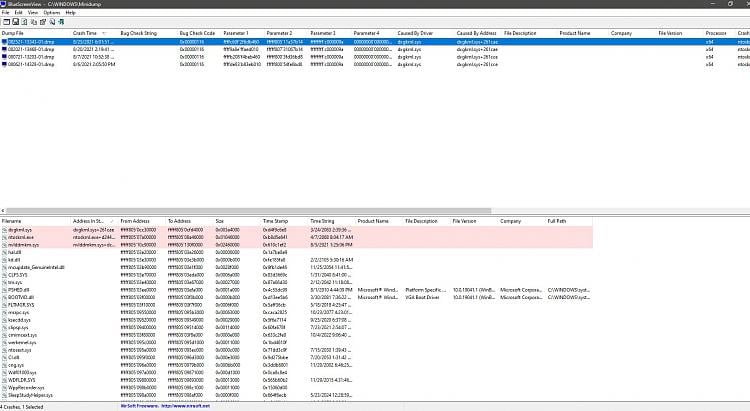
Task: Click the dump icon beside 080621-14328-01.dmp
Action: point(4,64)
